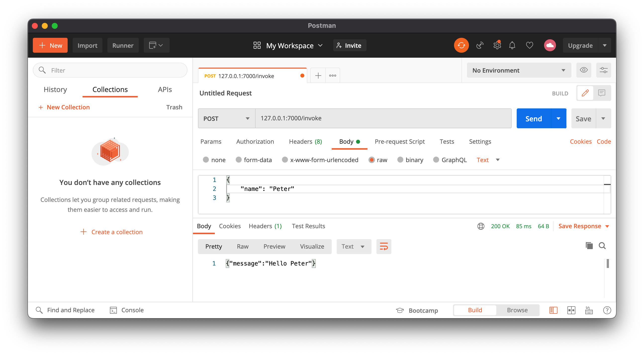The height and width of the screenshot is (355, 644).
Task: Open the History sidebar tab
Action: [55, 89]
